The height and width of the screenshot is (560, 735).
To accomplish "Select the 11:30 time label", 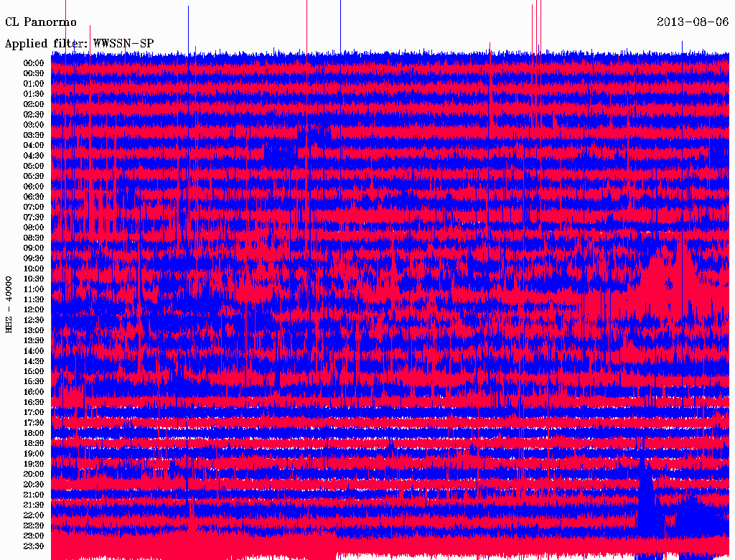I will tap(34, 299).
